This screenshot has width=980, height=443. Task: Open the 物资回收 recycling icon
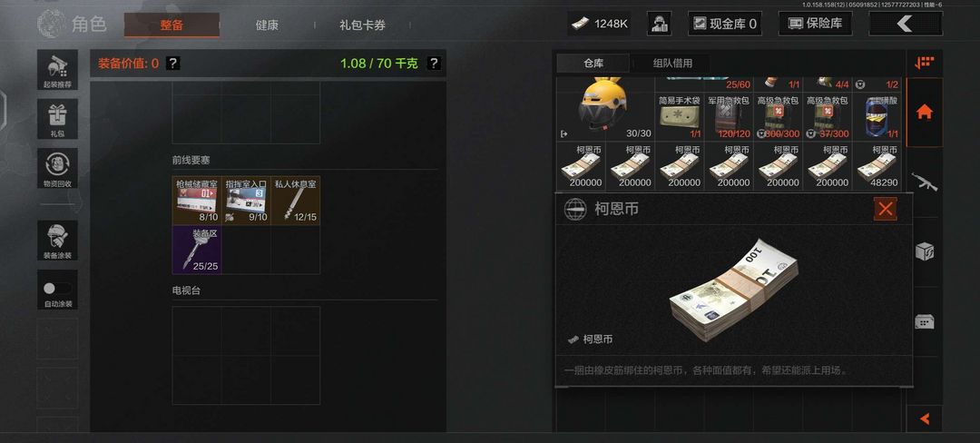(x=57, y=168)
